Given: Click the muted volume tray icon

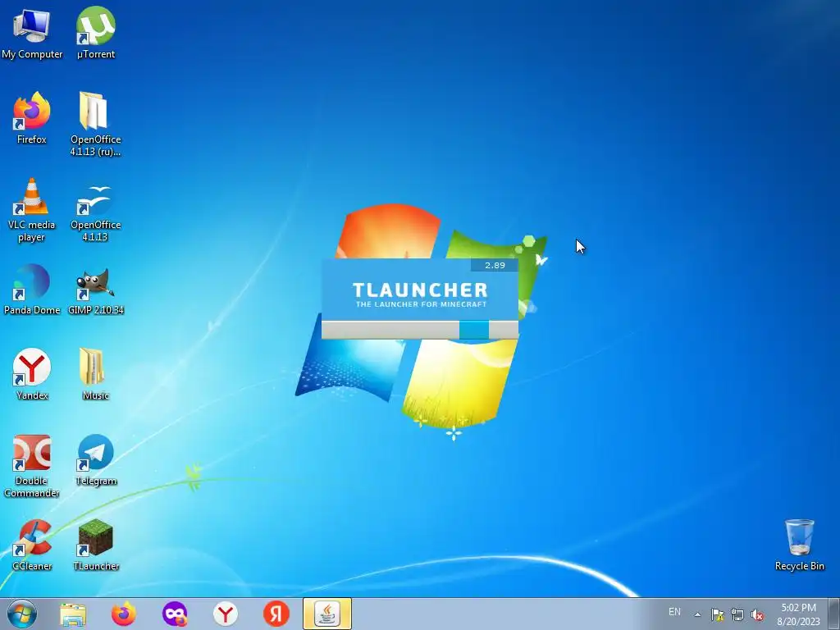Looking at the screenshot, I should point(757,614).
